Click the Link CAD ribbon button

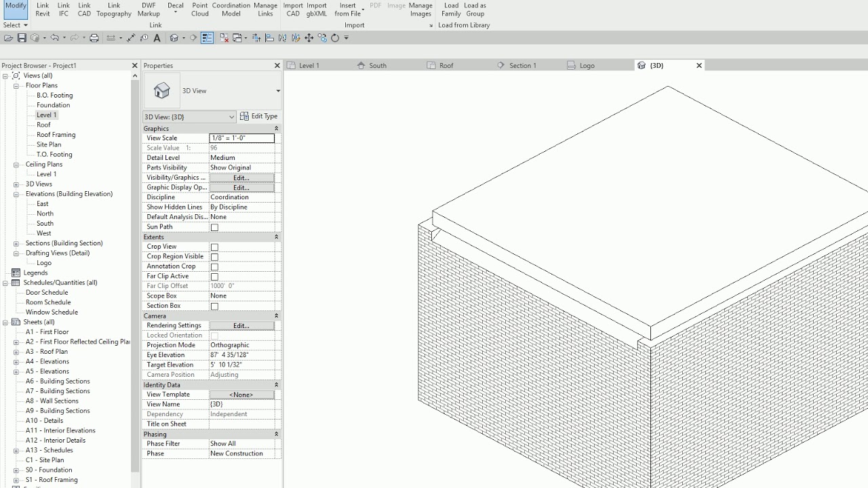click(x=84, y=9)
